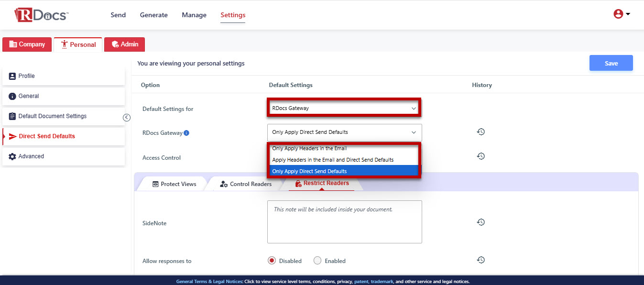Viewport: 644px width, 285px height.
Task: Open the Profile section
Action: click(x=64, y=76)
